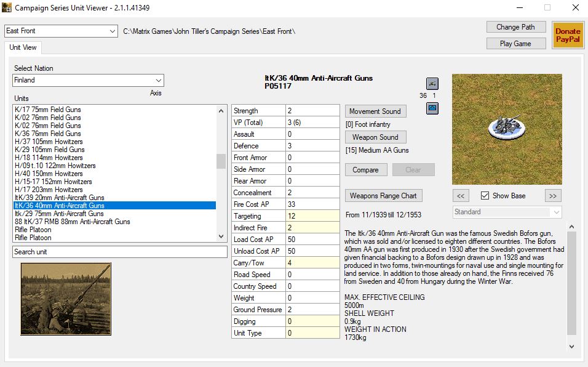Click the units list scroll down arrow
588x367 pixels.
(221, 236)
